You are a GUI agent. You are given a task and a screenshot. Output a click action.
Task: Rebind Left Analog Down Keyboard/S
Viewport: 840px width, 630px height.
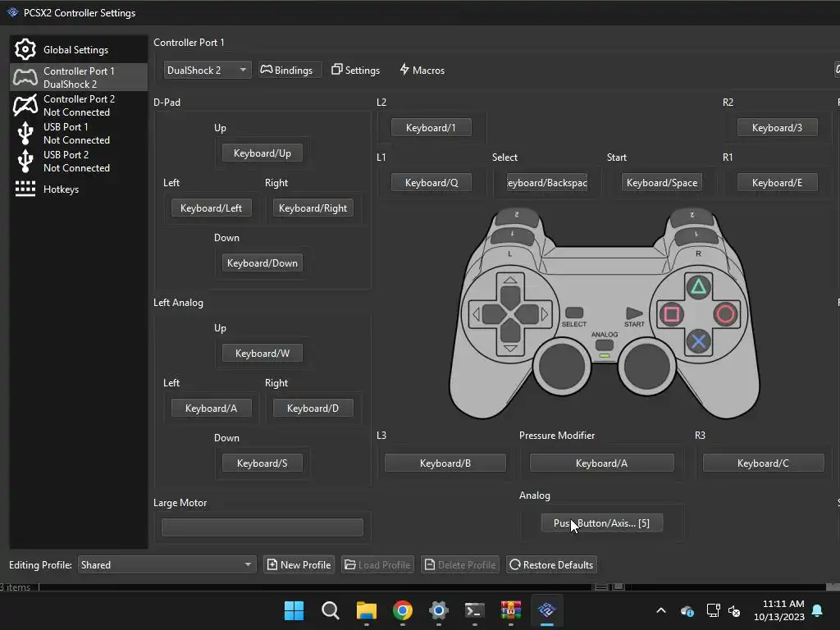(x=262, y=463)
